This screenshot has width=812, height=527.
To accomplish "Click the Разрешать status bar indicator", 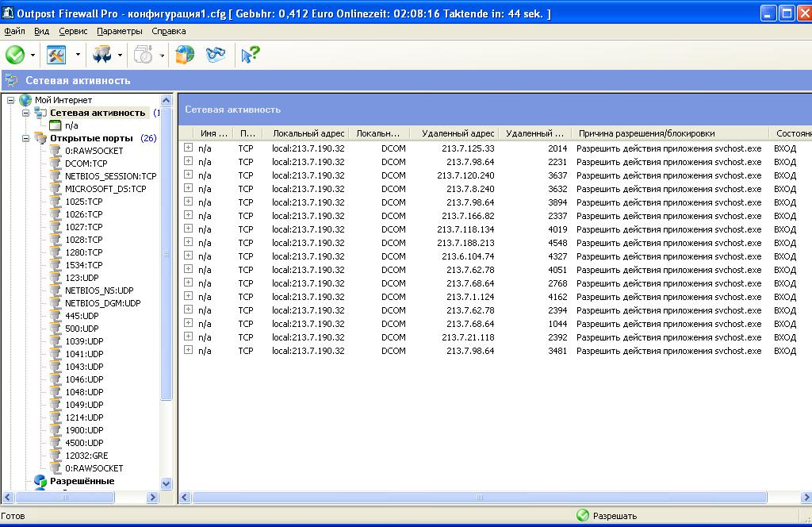I will point(607,516).
